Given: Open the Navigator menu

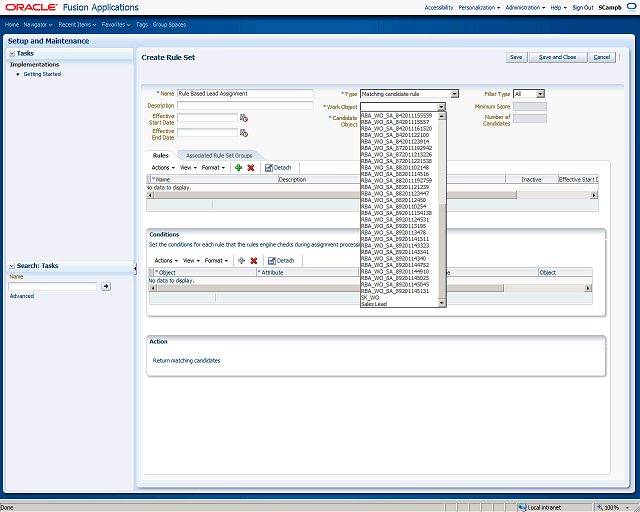Looking at the screenshot, I should coord(38,24).
